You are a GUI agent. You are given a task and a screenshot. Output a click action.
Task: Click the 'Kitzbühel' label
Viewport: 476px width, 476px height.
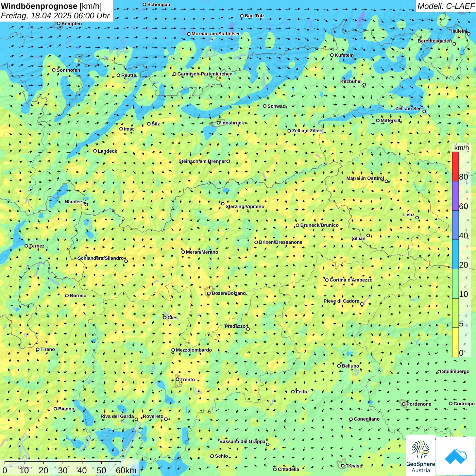(x=351, y=81)
